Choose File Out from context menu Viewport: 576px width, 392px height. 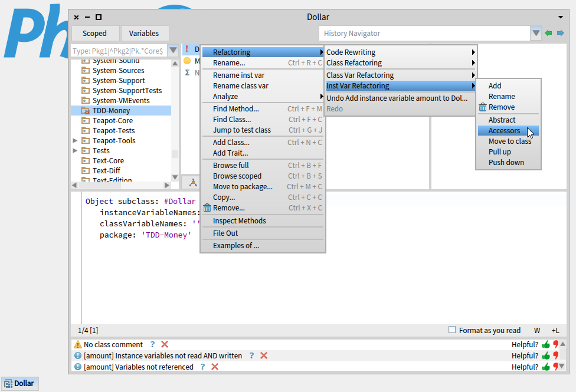click(x=263, y=233)
